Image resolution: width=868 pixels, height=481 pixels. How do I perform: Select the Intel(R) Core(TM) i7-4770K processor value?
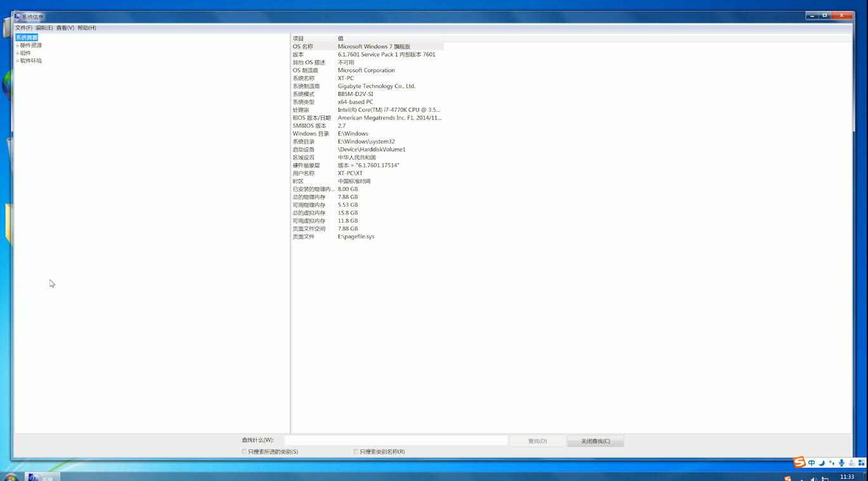389,110
